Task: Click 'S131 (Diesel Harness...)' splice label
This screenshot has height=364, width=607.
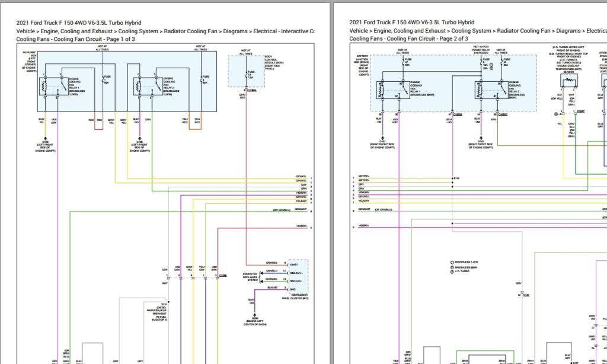Action: [157, 312]
